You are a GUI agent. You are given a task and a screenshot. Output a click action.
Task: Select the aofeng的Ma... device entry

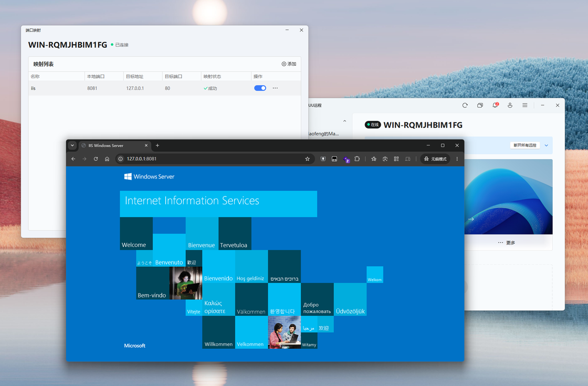pyautogui.click(x=323, y=133)
